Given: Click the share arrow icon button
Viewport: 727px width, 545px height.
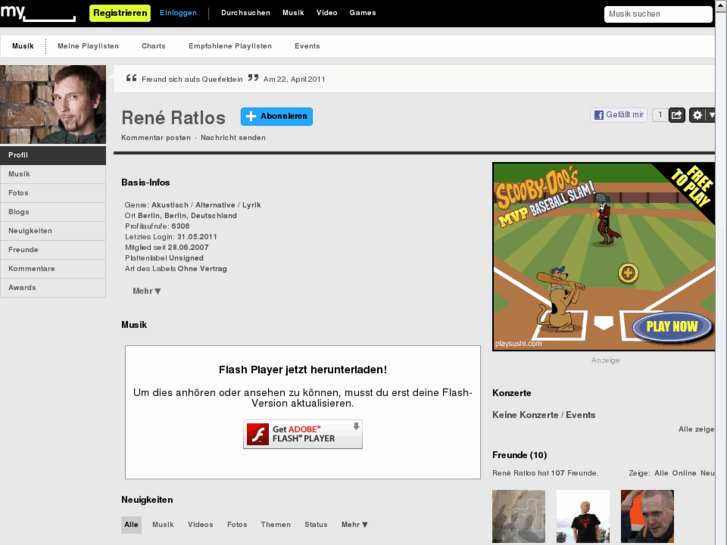Looking at the screenshot, I should (677, 115).
